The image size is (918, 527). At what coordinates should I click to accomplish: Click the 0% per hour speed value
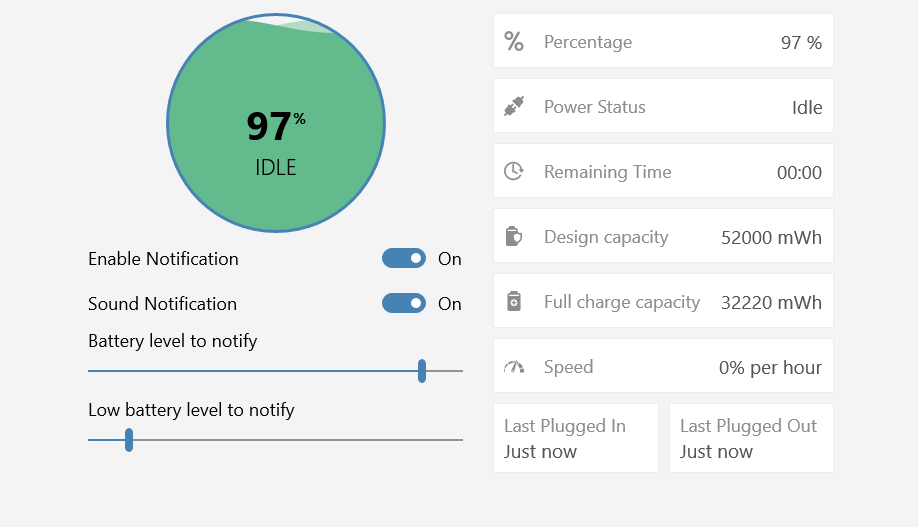[x=770, y=368]
